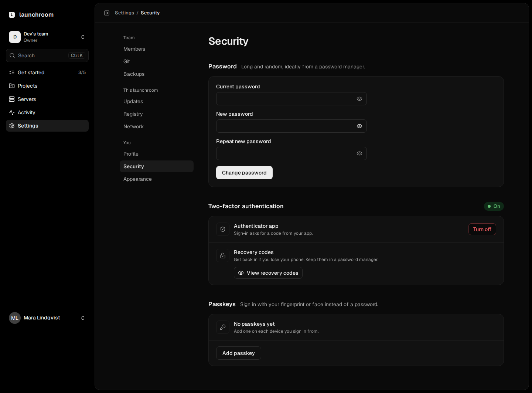532x393 pixels.
Task: Click into the New password field
Action: point(291,126)
